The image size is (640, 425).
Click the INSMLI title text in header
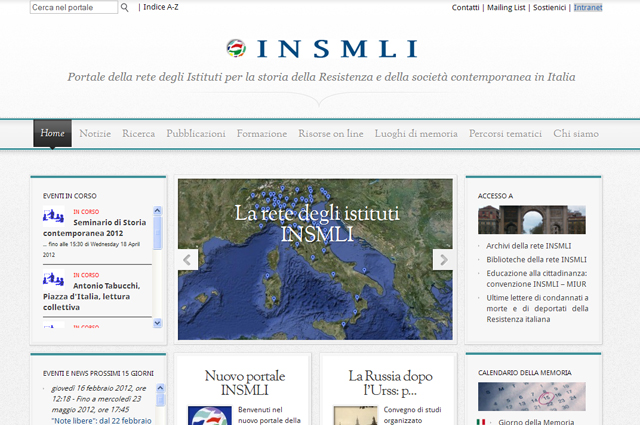[x=337, y=49]
